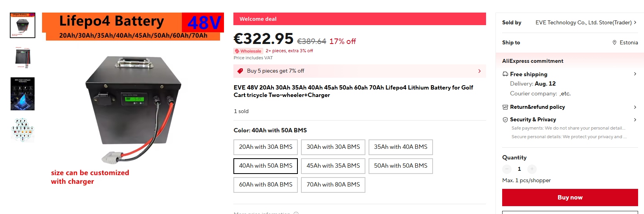Show the second battery thumbnail image
The image size is (644, 214).
(22, 57)
